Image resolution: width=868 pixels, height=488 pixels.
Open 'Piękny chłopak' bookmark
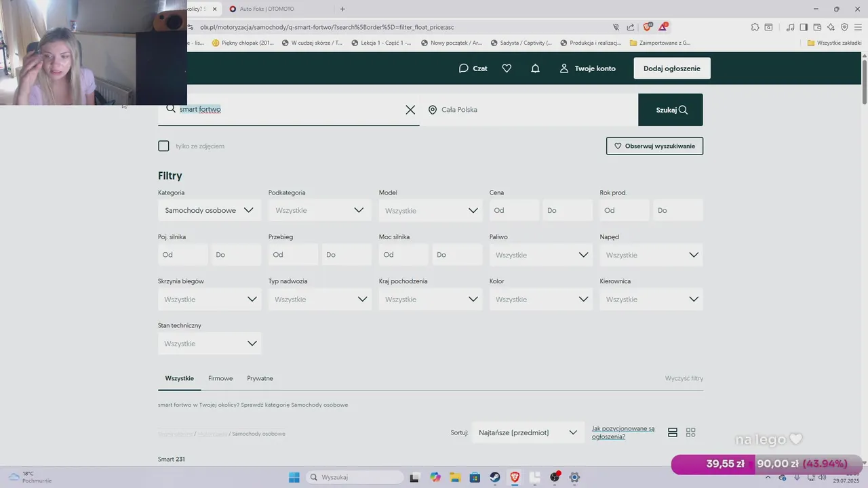[243, 43]
